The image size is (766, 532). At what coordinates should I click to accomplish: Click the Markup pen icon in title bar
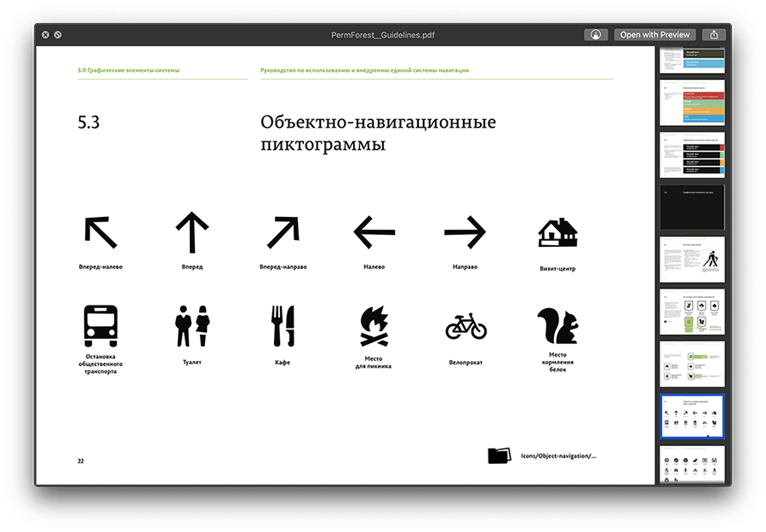[596, 35]
